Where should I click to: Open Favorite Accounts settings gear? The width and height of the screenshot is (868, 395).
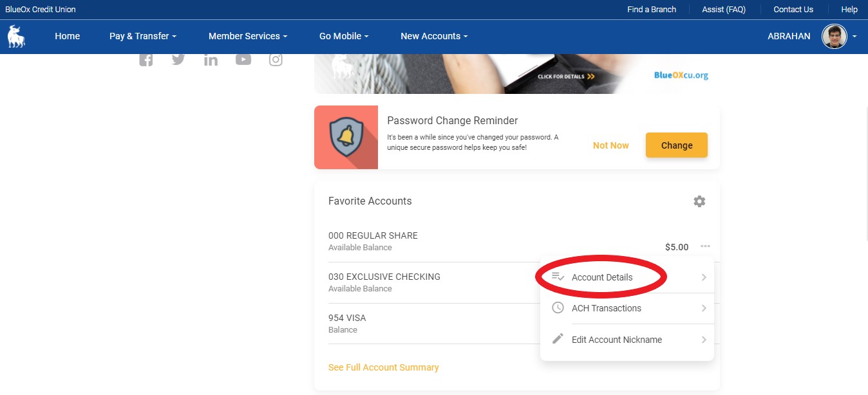(699, 201)
